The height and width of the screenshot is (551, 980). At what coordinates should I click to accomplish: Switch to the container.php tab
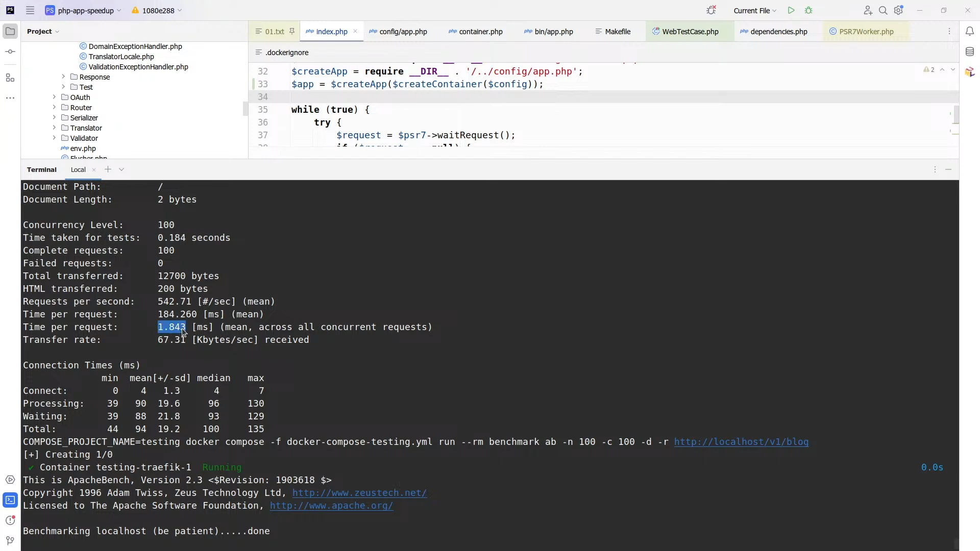click(480, 32)
